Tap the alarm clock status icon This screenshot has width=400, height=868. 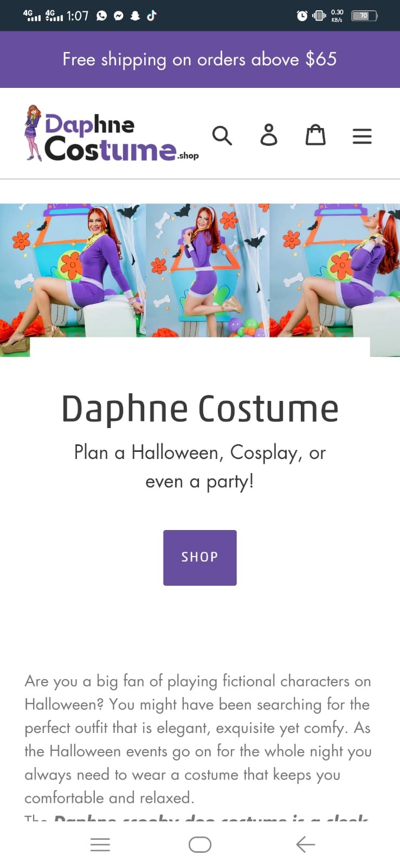click(302, 16)
